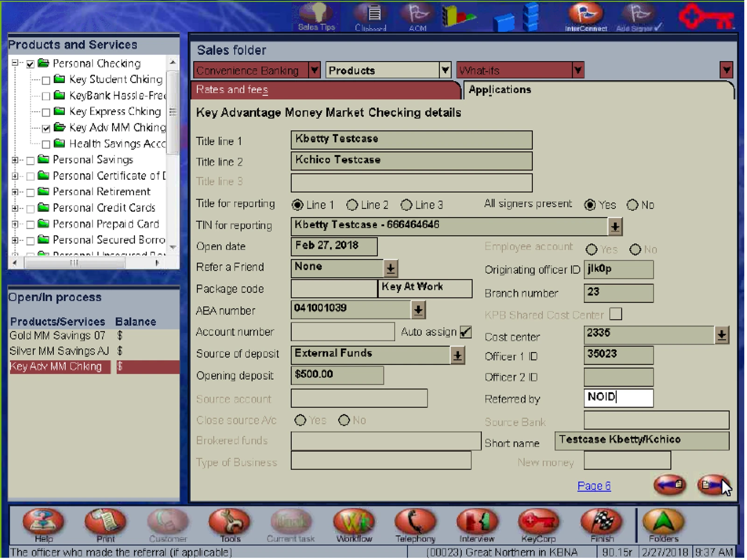Launch the Telephony icon

pyautogui.click(x=416, y=525)
